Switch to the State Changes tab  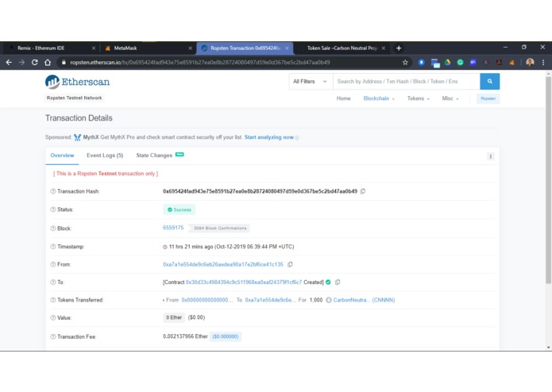pyautogui.click(x=160, y=156)
